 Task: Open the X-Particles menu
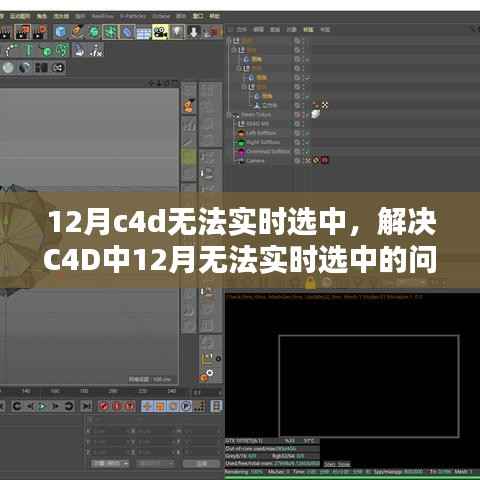point(133,16)
